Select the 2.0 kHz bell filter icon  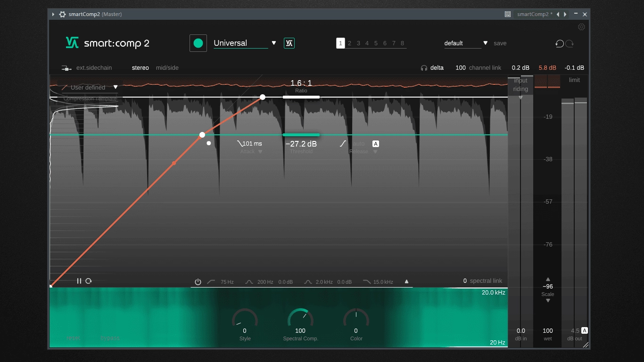(x=308, y=282)
